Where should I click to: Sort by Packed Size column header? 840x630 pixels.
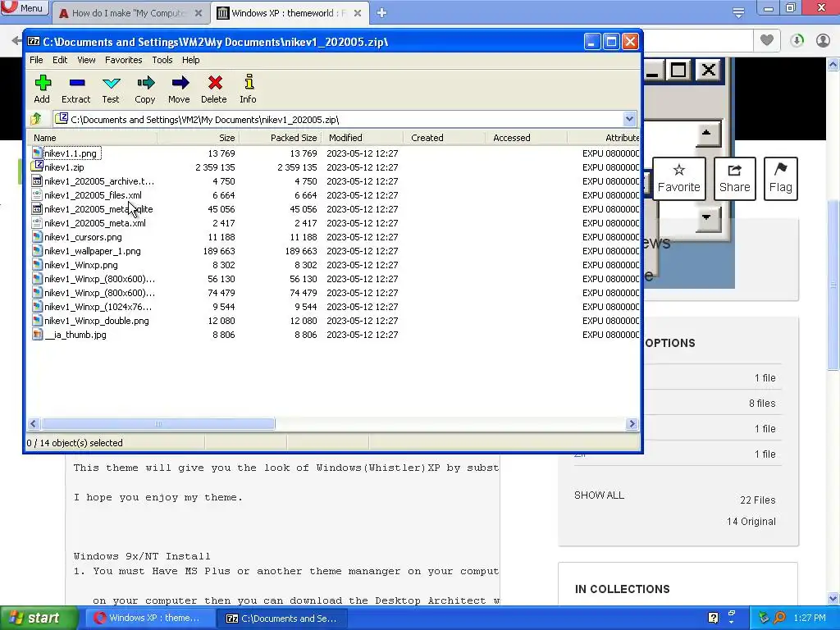point(281,138)
